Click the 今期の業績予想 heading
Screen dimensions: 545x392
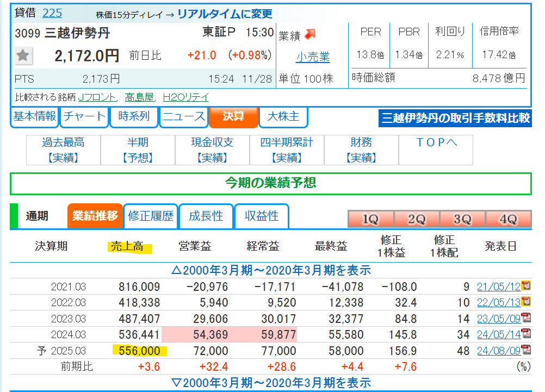[x=271, y=183]
